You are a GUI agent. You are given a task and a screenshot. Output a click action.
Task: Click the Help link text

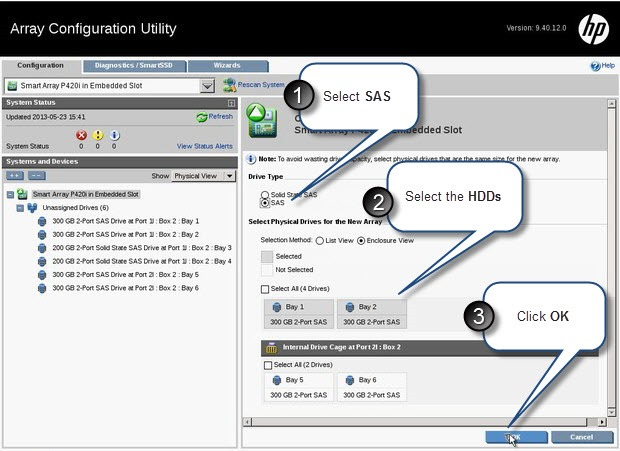[x=608, y=65]
